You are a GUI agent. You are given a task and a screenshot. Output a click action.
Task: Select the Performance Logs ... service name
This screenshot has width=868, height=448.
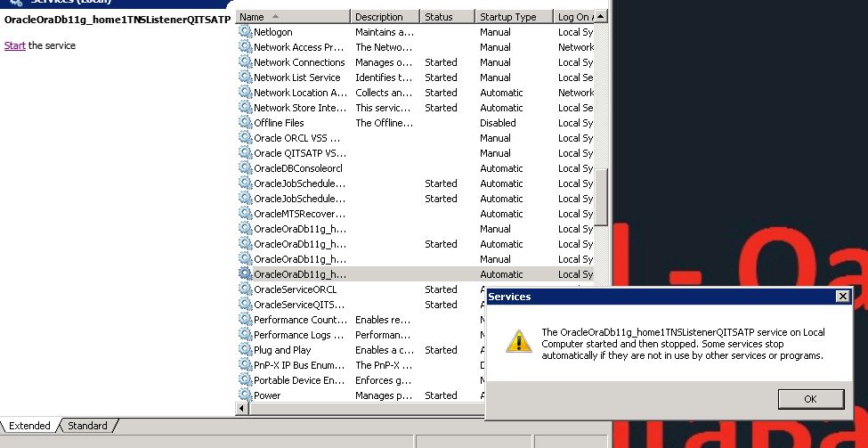[299, 335]
